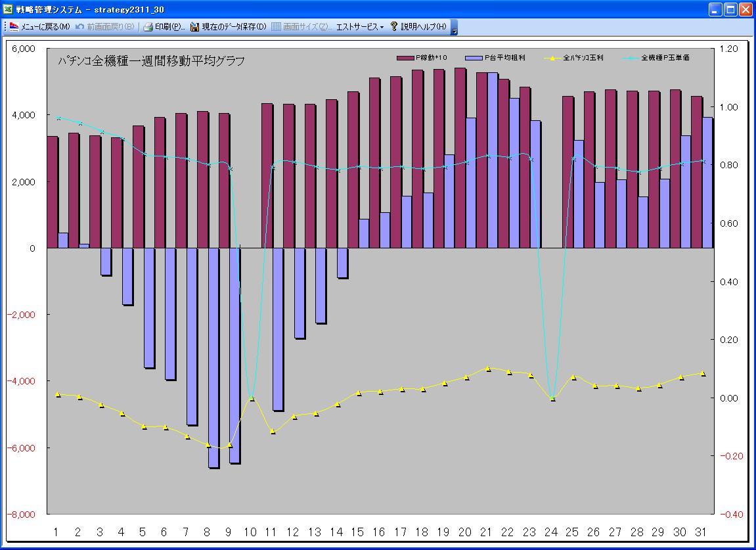Click the red right axis label -0.40

point(731,515)
